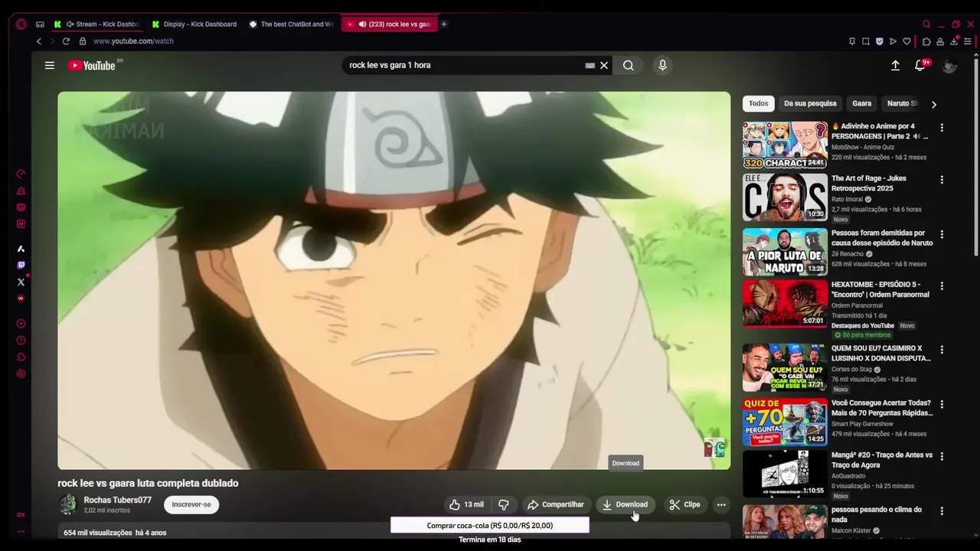Open options for Você Consegue Acertar Todas video

pos(942,404)
